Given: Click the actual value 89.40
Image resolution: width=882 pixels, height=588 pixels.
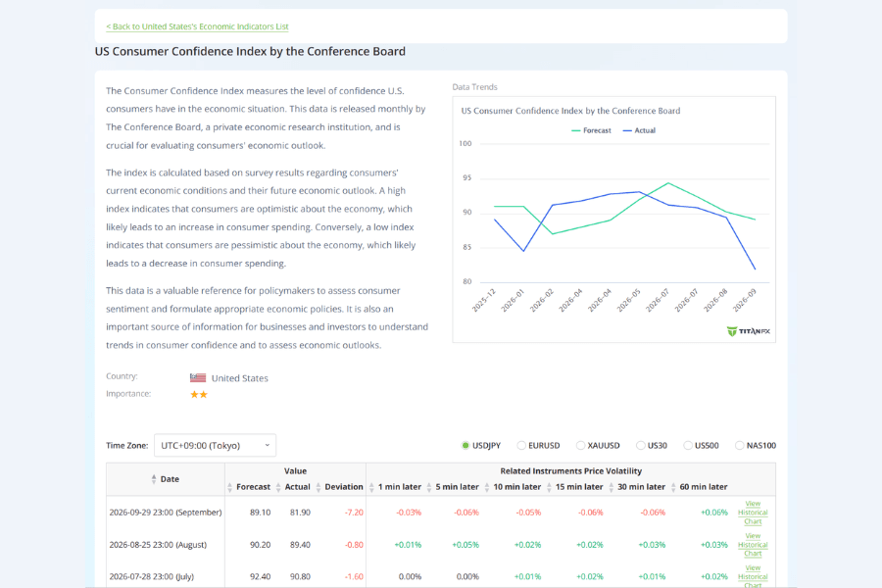Looking at the screenshot, I should tap(300, 545).
